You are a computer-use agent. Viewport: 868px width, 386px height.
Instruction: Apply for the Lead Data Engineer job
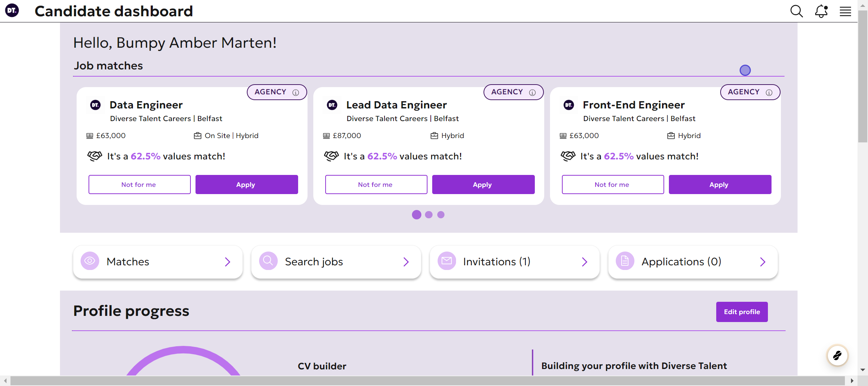(483, 184)
